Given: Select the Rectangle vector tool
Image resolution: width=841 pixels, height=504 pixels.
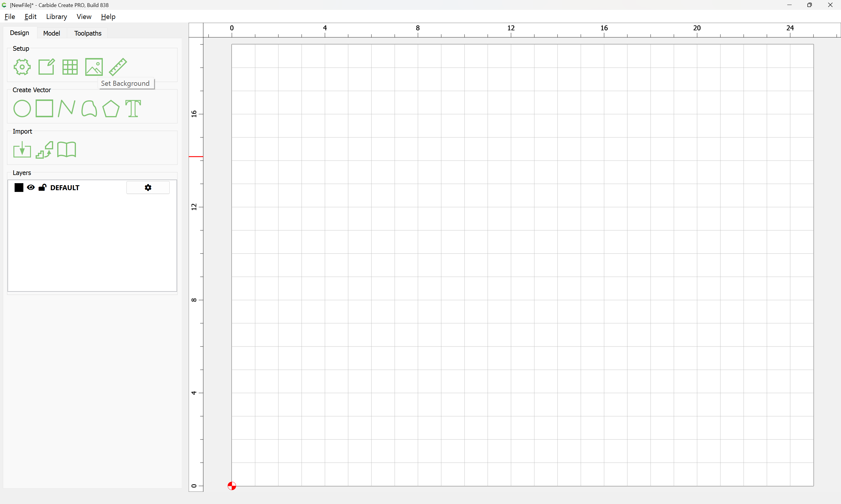Looking at the screenshot, I should coord(44,109).
